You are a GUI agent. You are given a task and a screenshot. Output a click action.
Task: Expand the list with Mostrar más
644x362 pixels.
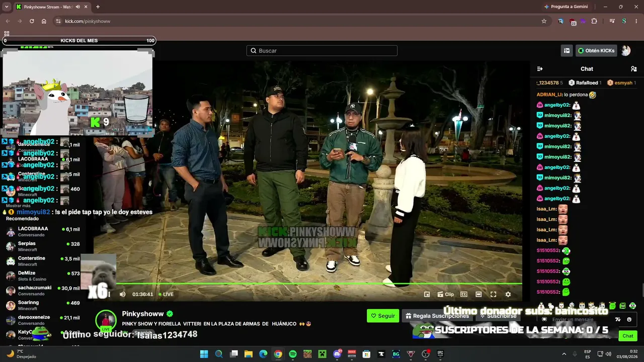[x=18, y=206]
